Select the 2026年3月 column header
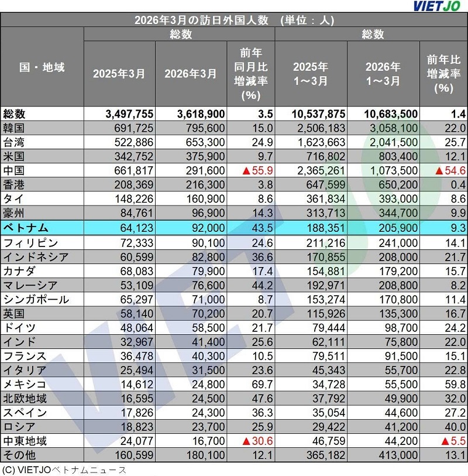The height and width of the screenshot is (476, 468). [191, 74]
